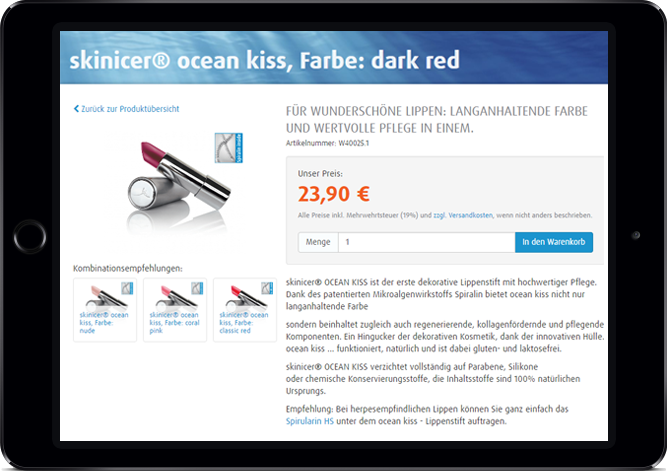
Task: Go back via Zurück zur Produktübersicht link
Action: (130, 109)
